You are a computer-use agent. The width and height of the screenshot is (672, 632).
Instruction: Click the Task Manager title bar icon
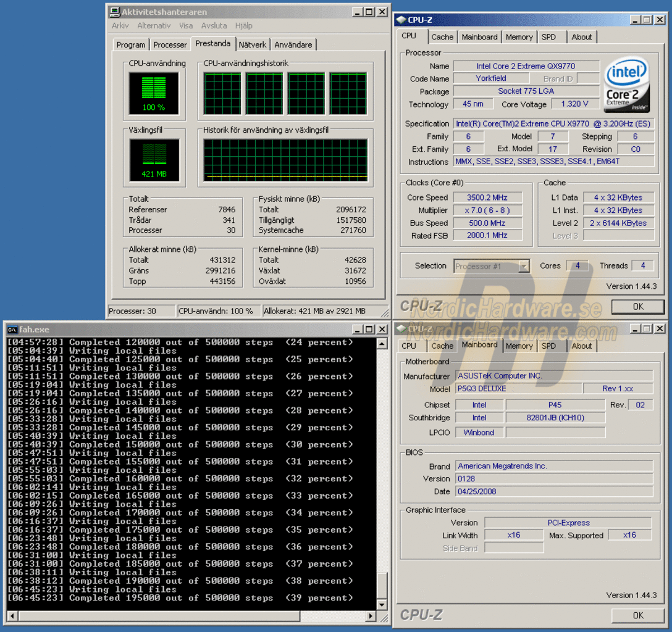tap(114, 12)
